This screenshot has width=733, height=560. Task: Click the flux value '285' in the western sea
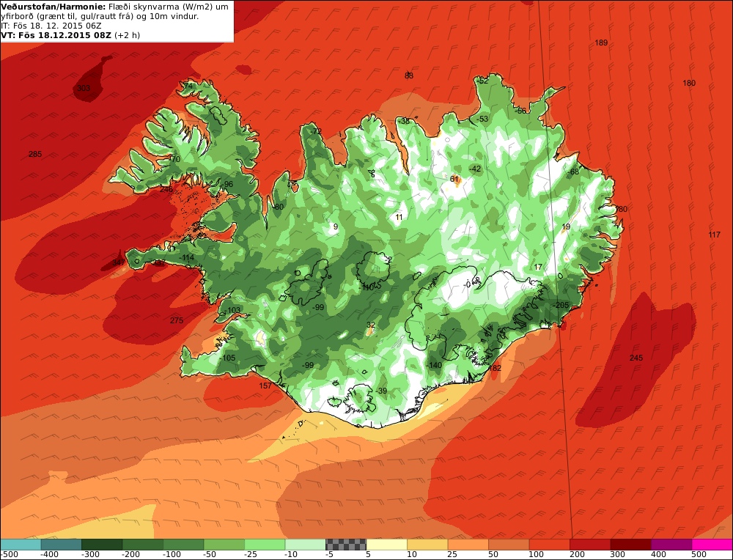pos(35,154)
